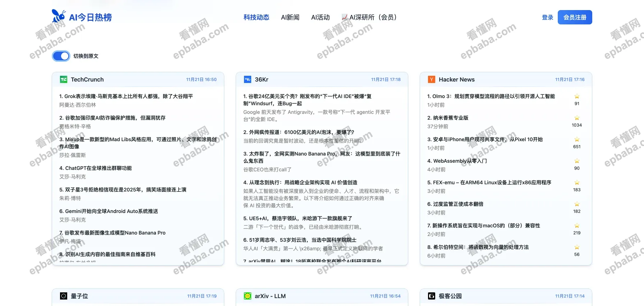Click star icon for 希尔伯特空间 story
The width and height of the screenshot is (644, 306).
[577, 247]
